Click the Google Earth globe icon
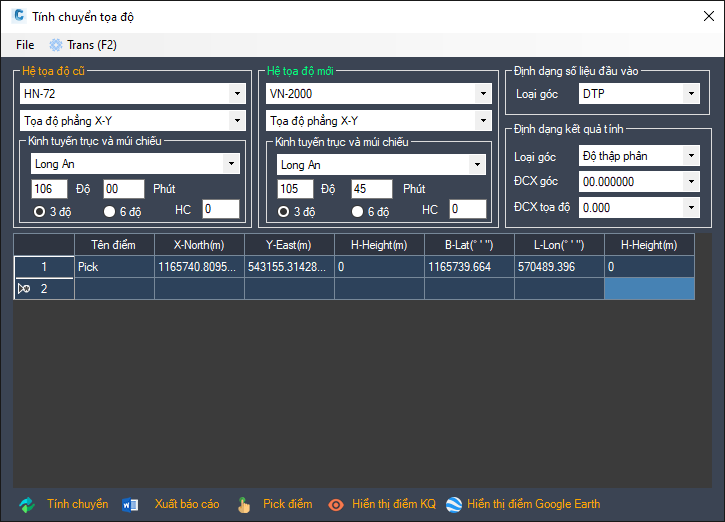 [x=454, y=504]
